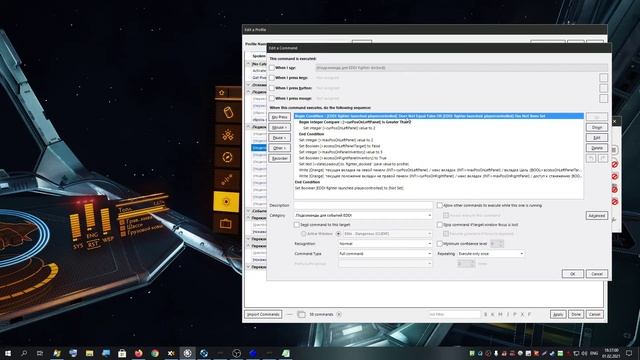Check 'Send command to this target'

point(297,225)
